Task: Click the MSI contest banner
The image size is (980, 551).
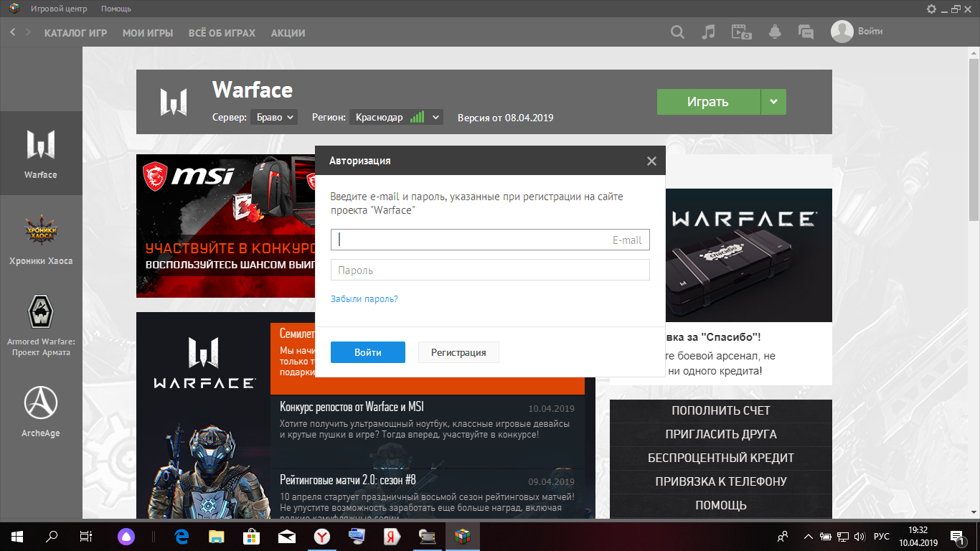Action: 225,226
